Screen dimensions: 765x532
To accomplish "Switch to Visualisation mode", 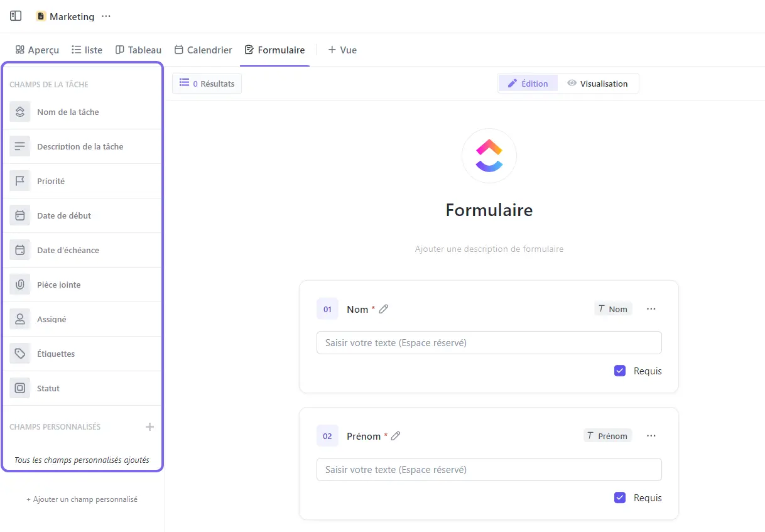I will pos(597,84).
